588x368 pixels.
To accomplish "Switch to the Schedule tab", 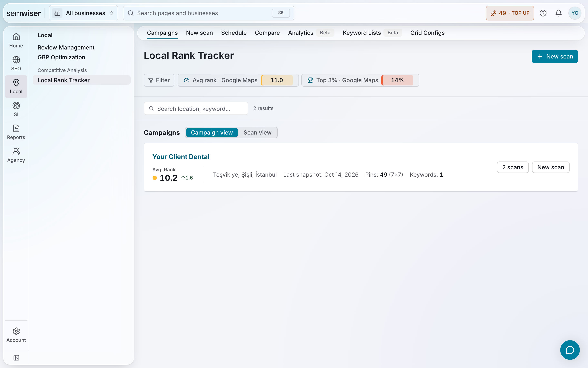I will 234,33.
